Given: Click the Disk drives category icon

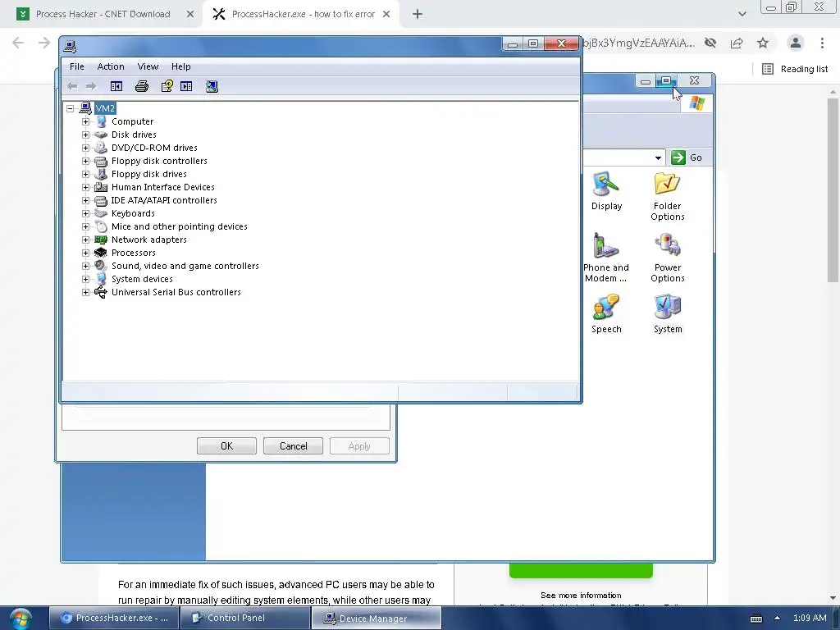Looking at the screenshot, I should click(101, 135).
